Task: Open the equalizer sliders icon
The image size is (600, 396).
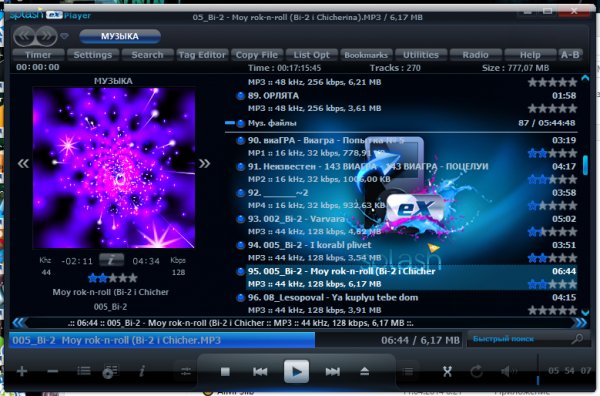Action: click(186, 371)
